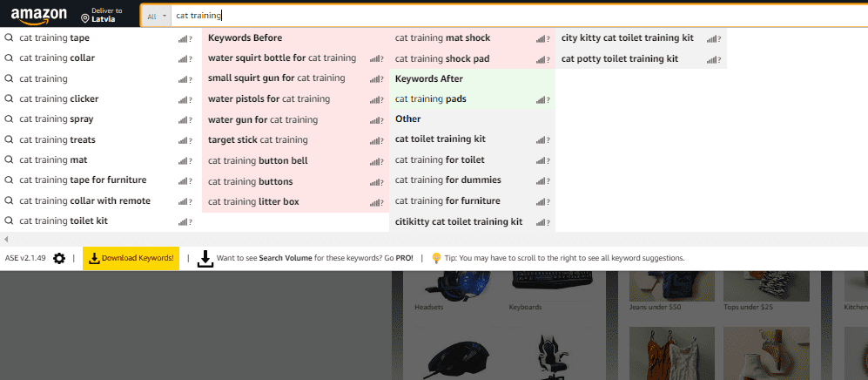Pick 'citikitty cat toilet training kit' keyword

click(459, 221)
